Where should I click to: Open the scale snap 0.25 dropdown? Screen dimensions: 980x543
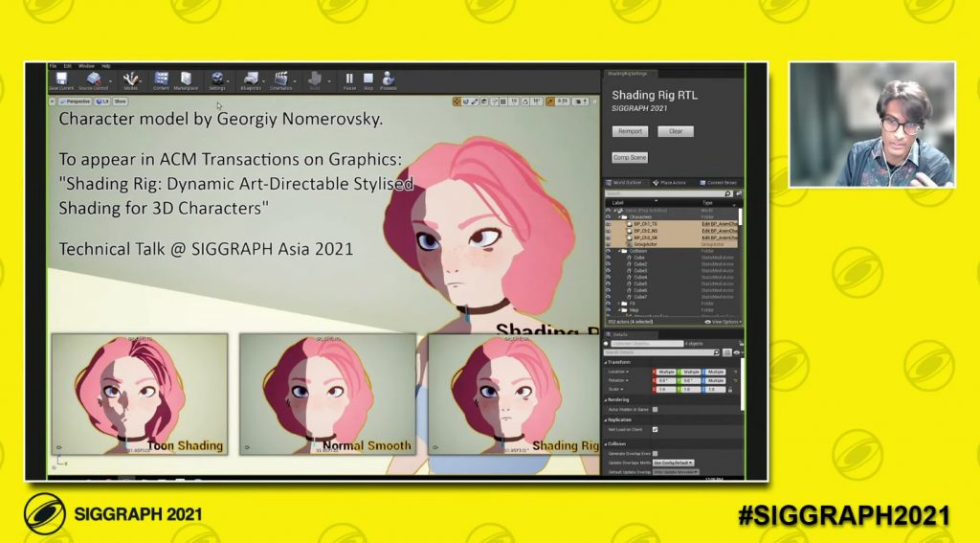[x=563, y=102]
